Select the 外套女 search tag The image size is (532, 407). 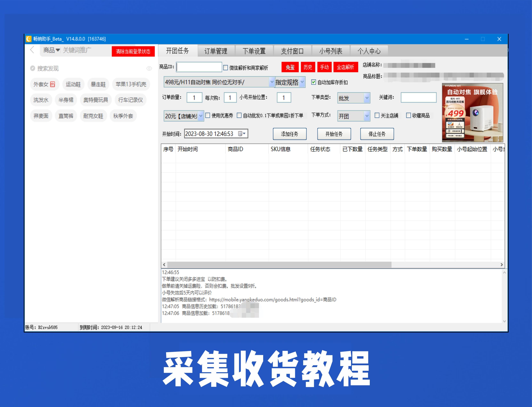pyautogui.click(x=44, y=84)
